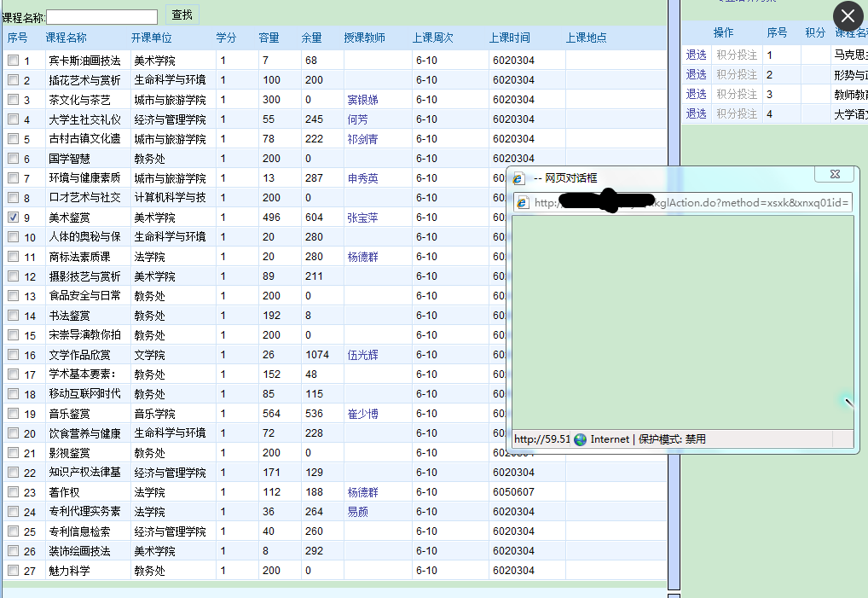Click the Internet Explorer icon in dialog title
This screenshot has height=598, width=868.
518,178
